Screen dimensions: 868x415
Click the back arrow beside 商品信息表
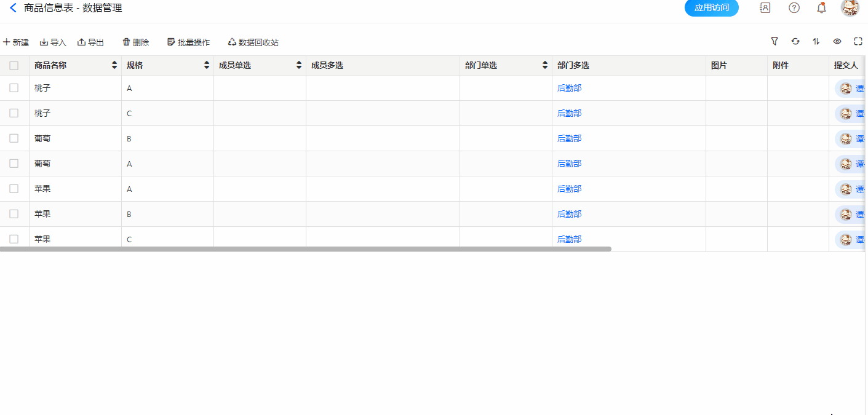(13, 8)
